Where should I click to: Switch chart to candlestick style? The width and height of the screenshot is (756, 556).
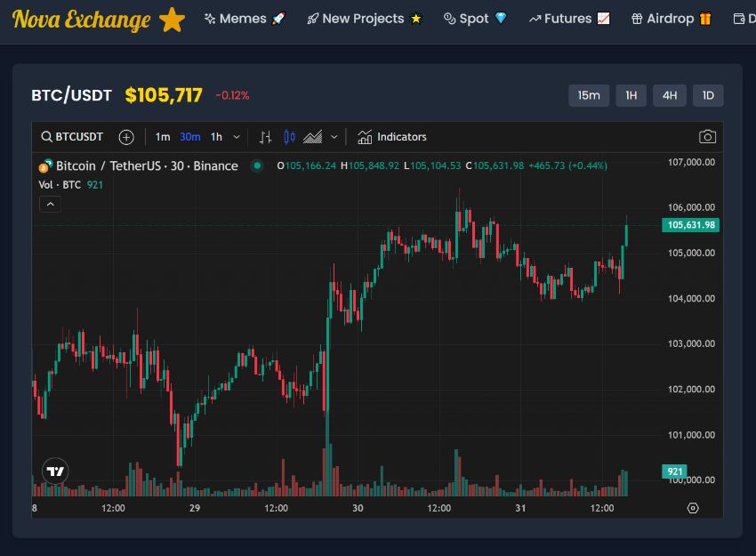(x=287, y=136)
